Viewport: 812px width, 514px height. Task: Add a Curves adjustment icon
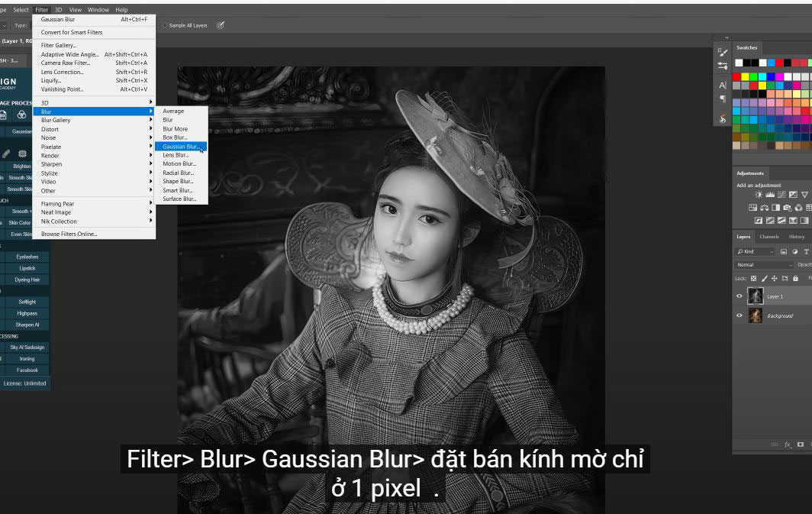pyautogui.click(x=781, y=195)
